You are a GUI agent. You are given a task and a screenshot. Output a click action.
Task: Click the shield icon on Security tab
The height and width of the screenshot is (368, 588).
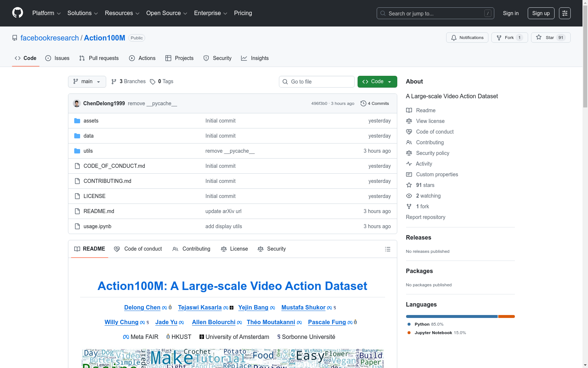[206, 58]
